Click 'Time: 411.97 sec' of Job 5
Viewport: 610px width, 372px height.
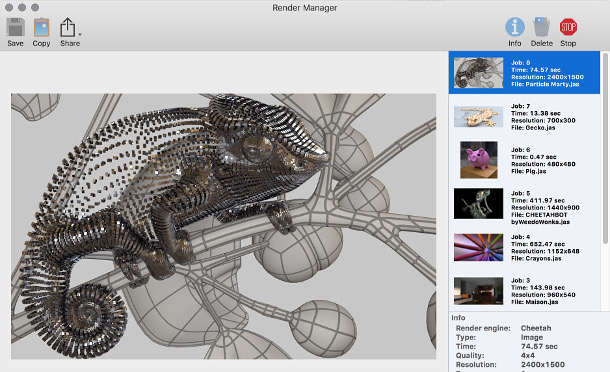(538, 200)
